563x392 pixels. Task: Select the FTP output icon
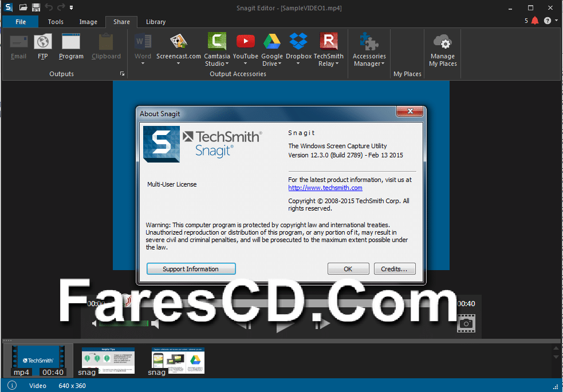pyautogui.click(x=43, y=42)
